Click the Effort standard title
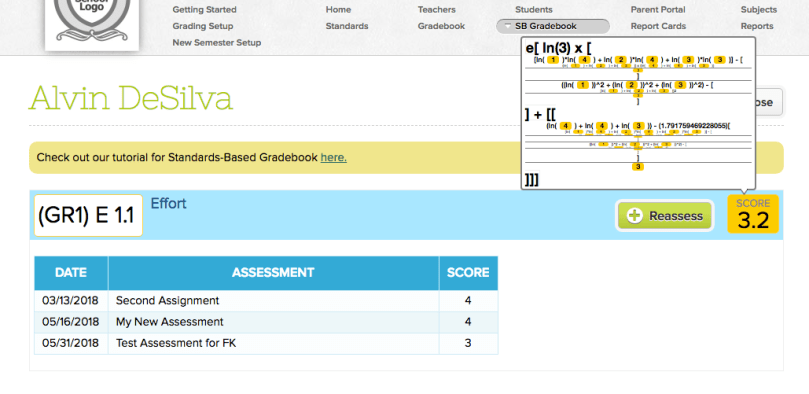 [168, 204]
